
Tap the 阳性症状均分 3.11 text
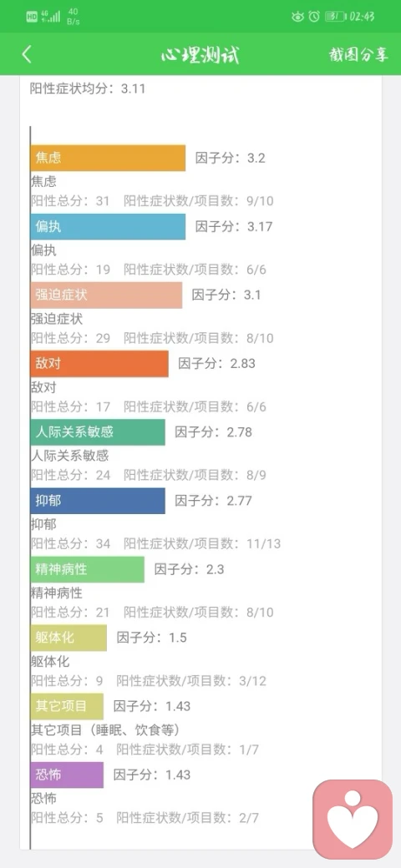[88, 88]
